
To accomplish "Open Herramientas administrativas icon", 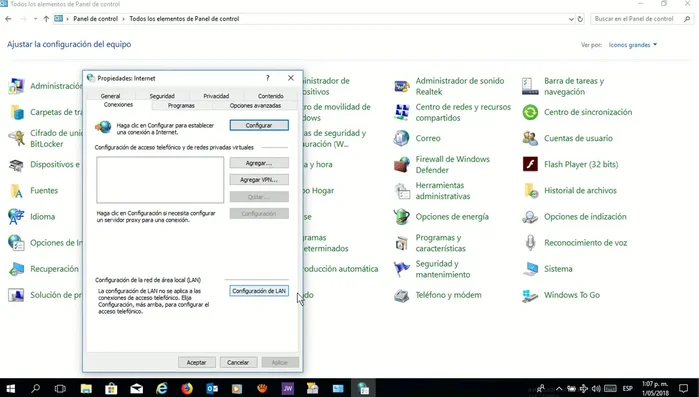I will 402,191.
